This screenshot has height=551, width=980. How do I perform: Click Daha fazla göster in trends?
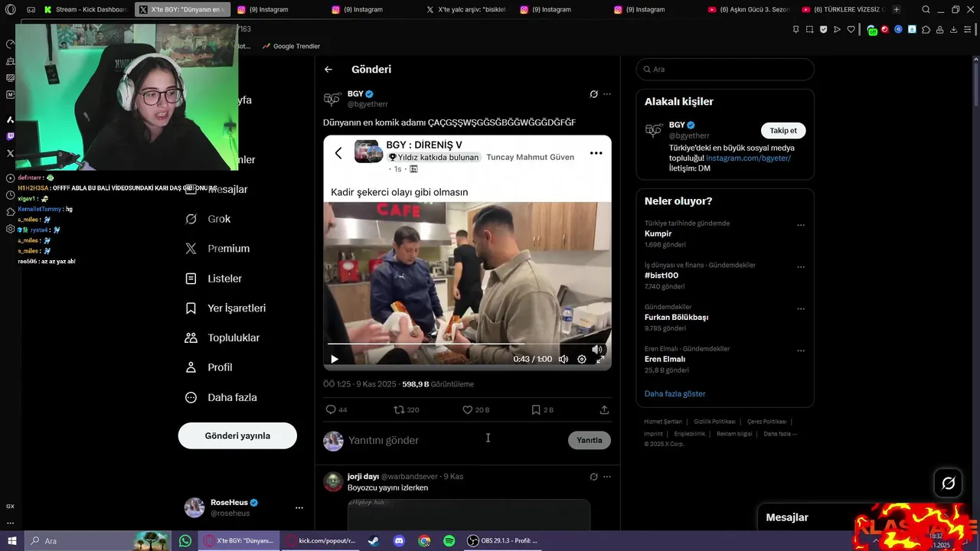click(675, 394)
